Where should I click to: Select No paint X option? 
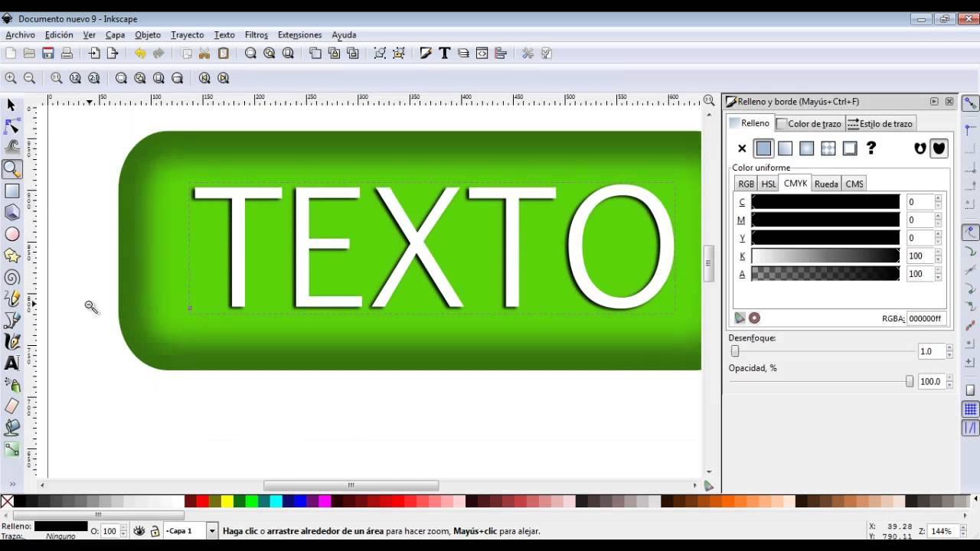point(742,148)
